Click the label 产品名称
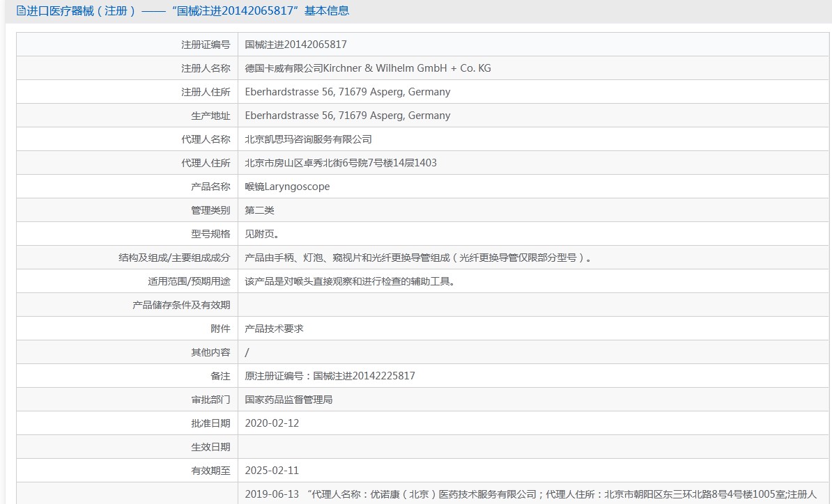 click(210, 187)
